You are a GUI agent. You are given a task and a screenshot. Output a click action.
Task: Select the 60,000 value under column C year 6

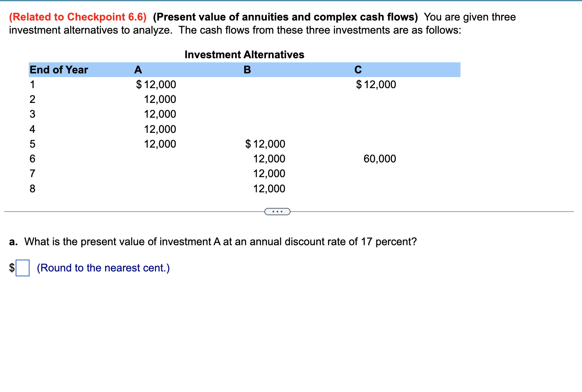380,159
